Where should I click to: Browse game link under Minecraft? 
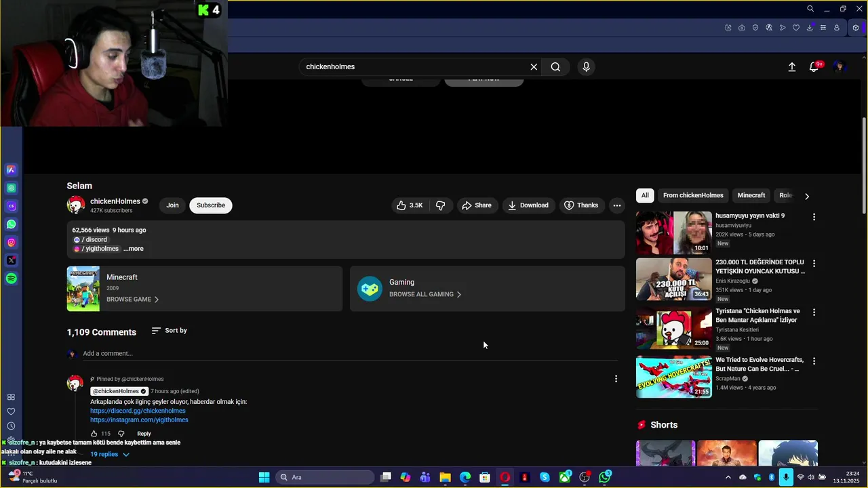(x=132, y=300)
